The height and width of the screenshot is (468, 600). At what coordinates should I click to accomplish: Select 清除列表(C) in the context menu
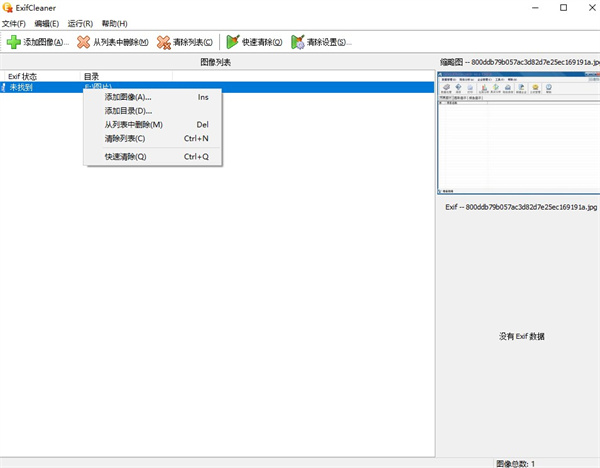[125, 138]
